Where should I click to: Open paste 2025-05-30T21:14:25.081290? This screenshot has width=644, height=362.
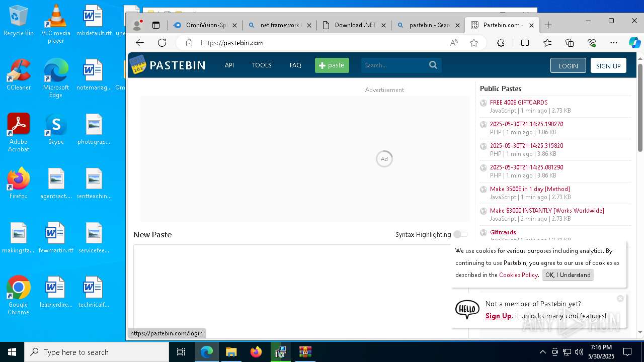point(526,167)
